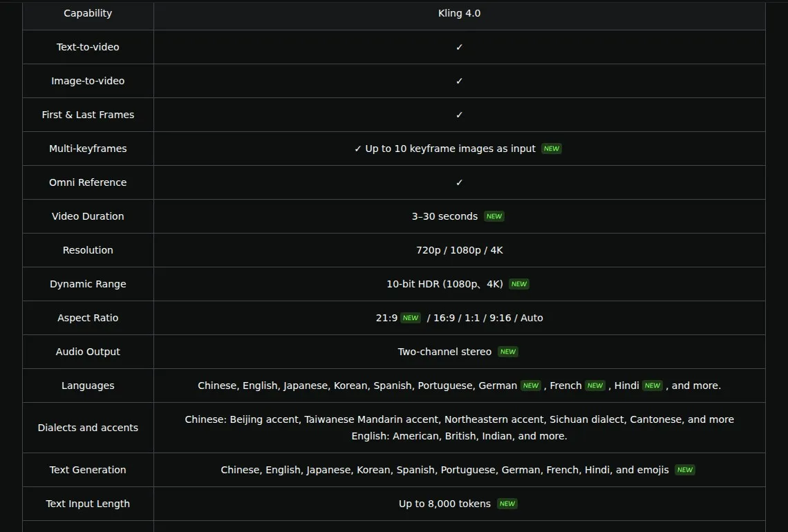
Task: Select the NEW badge next to 21:9
Action: pos(411,318)
